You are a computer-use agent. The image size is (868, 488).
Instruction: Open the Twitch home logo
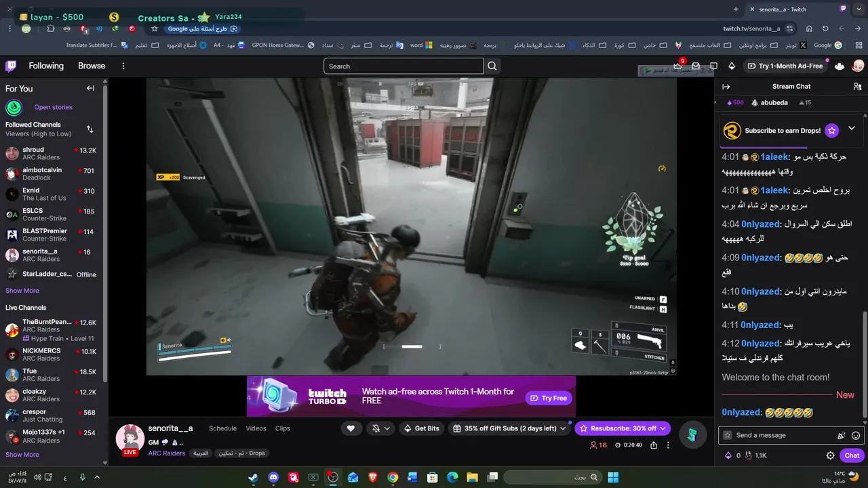click(x=11, y=66)
